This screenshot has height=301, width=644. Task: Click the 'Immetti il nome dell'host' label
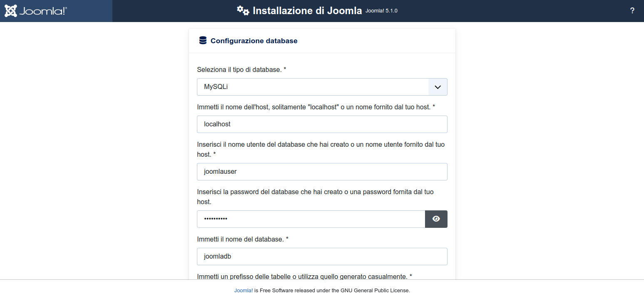(x=316, y=107)
